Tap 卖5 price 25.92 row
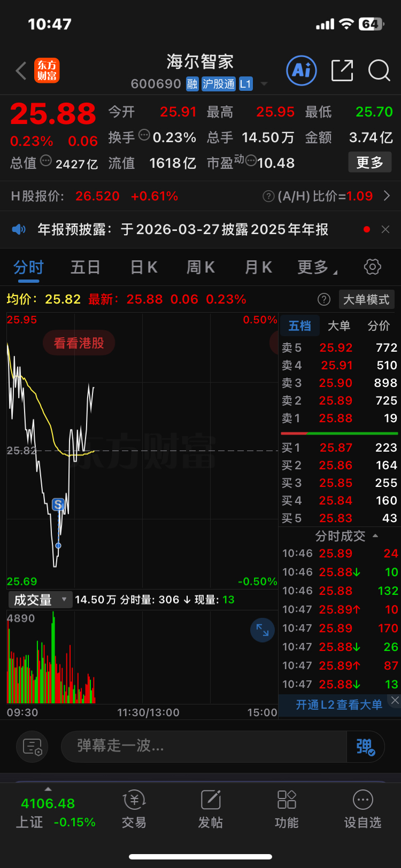 (339, 348)
